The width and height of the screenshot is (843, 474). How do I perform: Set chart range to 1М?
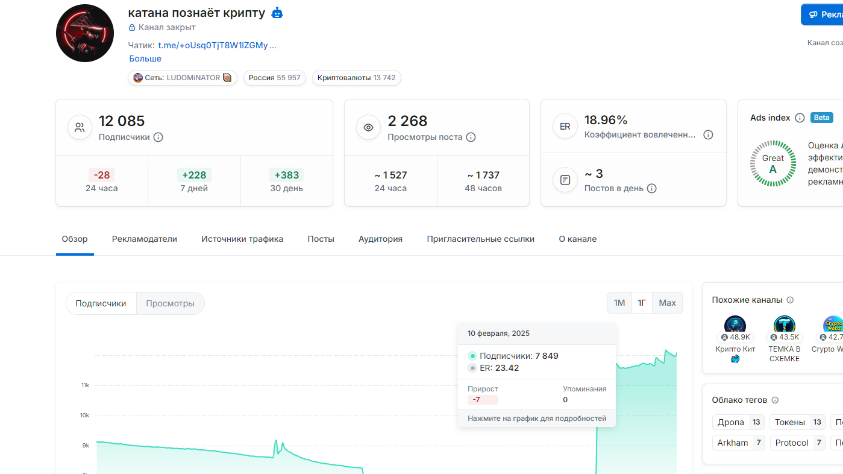click(x=619, y=303)
